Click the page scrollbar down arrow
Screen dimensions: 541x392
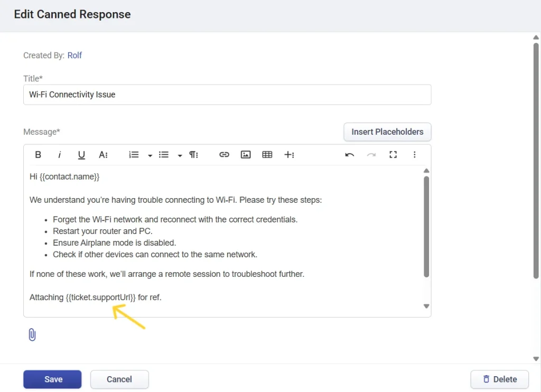point(536,359)
